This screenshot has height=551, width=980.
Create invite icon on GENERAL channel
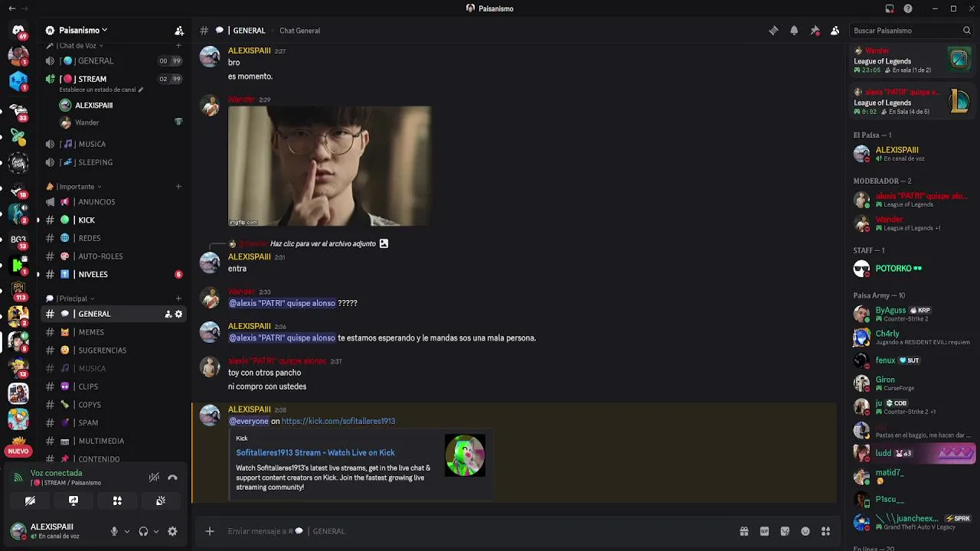pyautogui.click(x=168, y=314)
